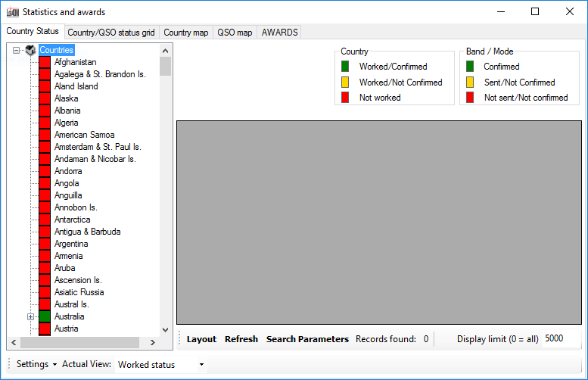Select Afghanistan in the country tree
Viewport: 588px width, 380px height.
(x=76, y=62)
